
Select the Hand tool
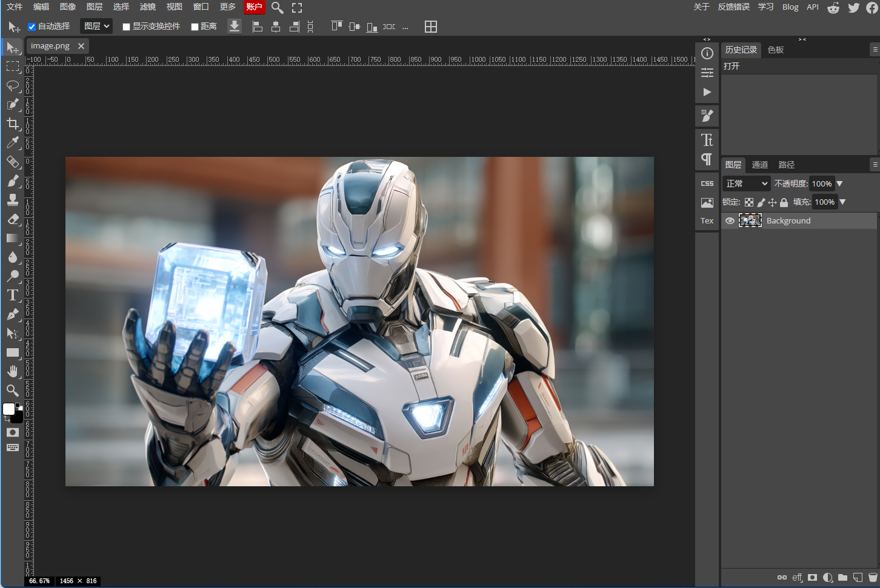pyautogui.click(x=12, y=371)
